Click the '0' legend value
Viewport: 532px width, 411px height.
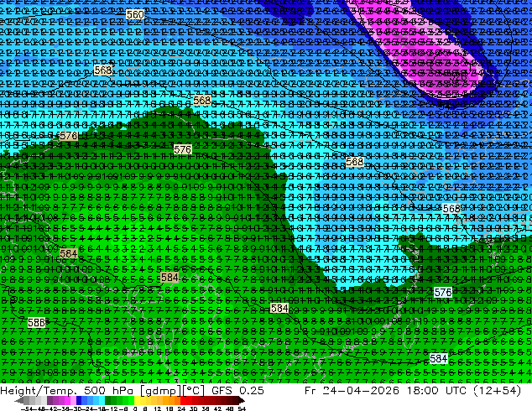coord(135,408)
